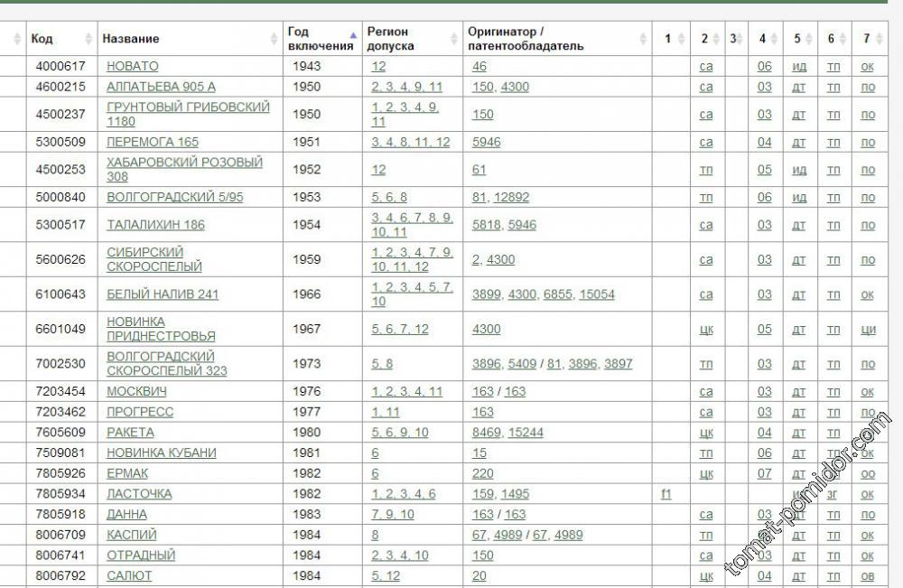Viewport: 903px width, 588px height.
Task: Open region link 6 in ЕРМАК row
Action: (x=375, y=473)
